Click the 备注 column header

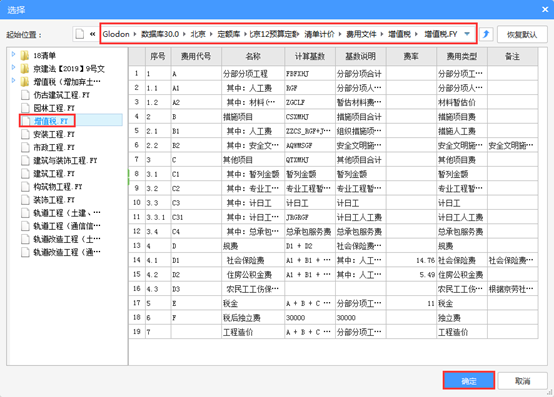coord(513,56)
